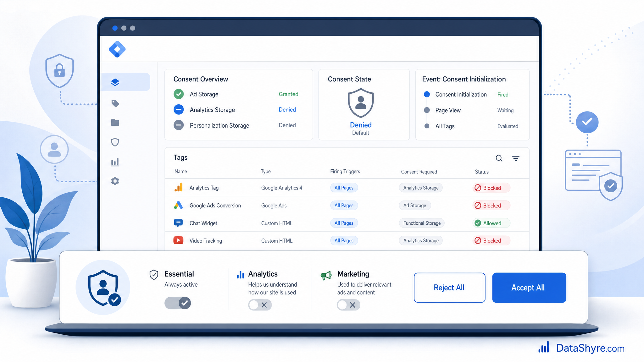This screenshot has width=644, height=362.
Task: Click the Chat Widget speech bubble icon
Action: point(178,223)
